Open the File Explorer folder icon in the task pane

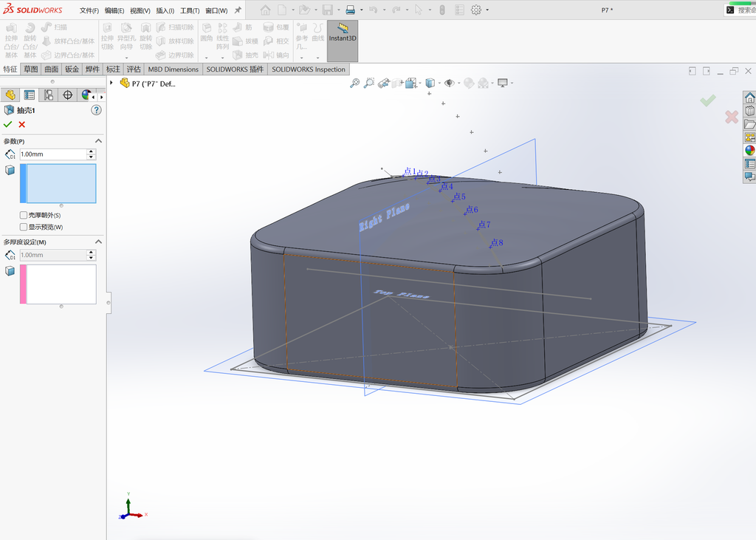(x=750, y=124)
